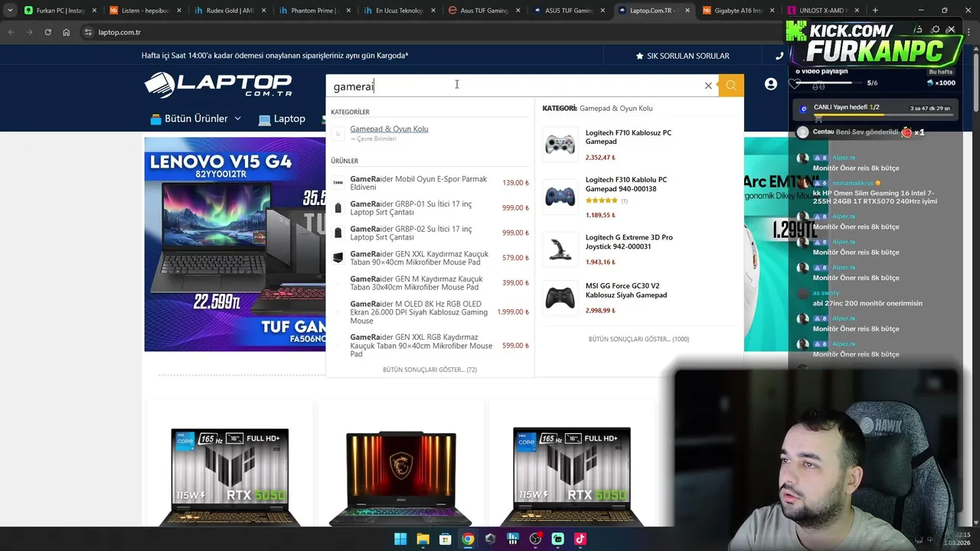This screenshot has width=980, height=551.
Task: Select Gamepad & Oyun Kolu category suggestion
Action: pos(389,129)
